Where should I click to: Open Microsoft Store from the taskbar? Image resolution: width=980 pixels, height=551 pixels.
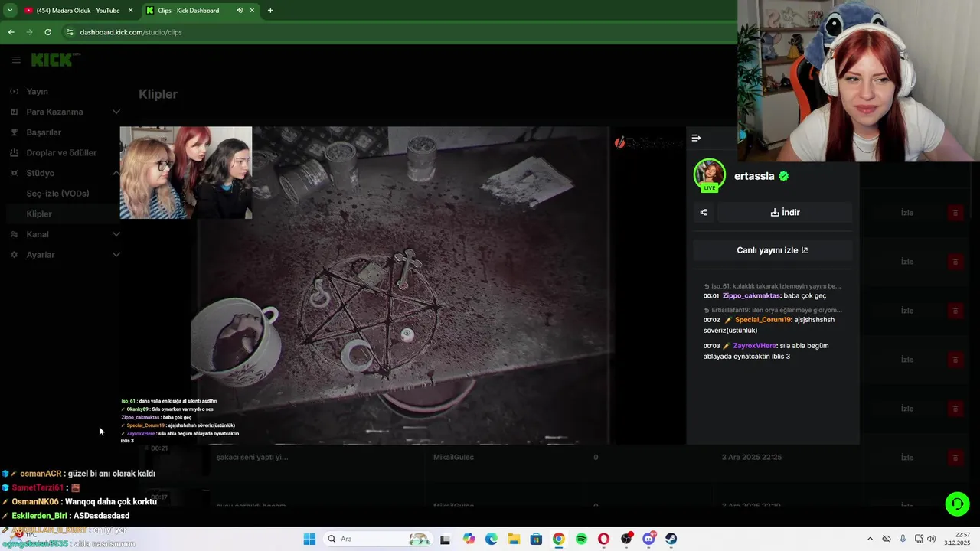536,539
